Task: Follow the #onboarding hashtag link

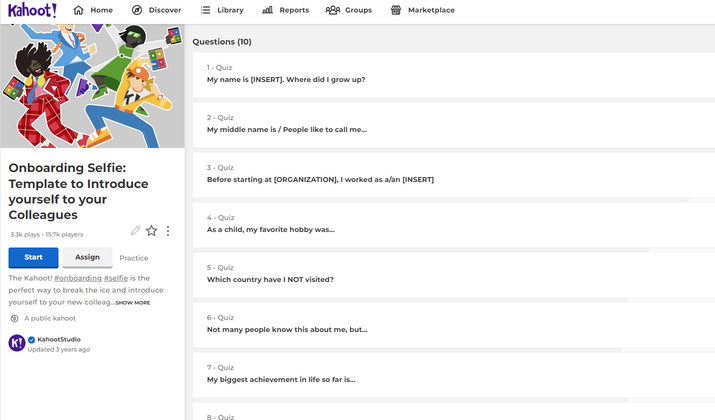Action: tap(78, 278)
